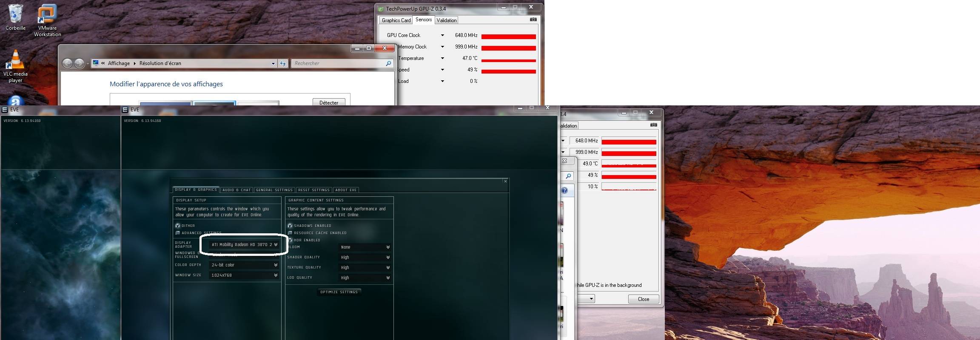Click the 0 % load value
This screenshot has width=980, height=340.
473,81
